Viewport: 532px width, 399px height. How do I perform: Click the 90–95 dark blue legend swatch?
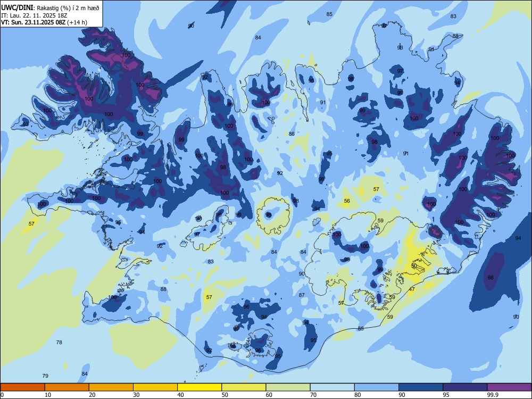point(421,387)
